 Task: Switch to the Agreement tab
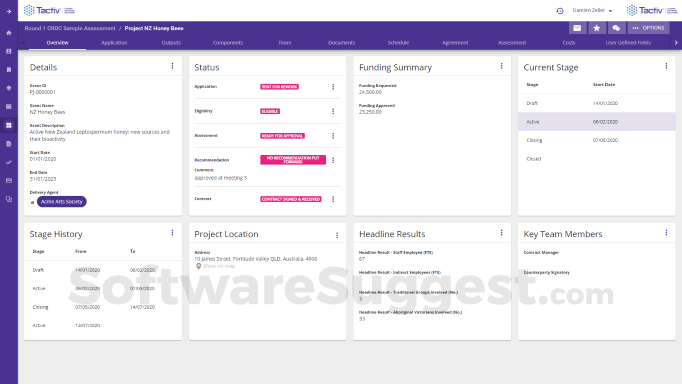pyautogui.click(x=455, y=43)
